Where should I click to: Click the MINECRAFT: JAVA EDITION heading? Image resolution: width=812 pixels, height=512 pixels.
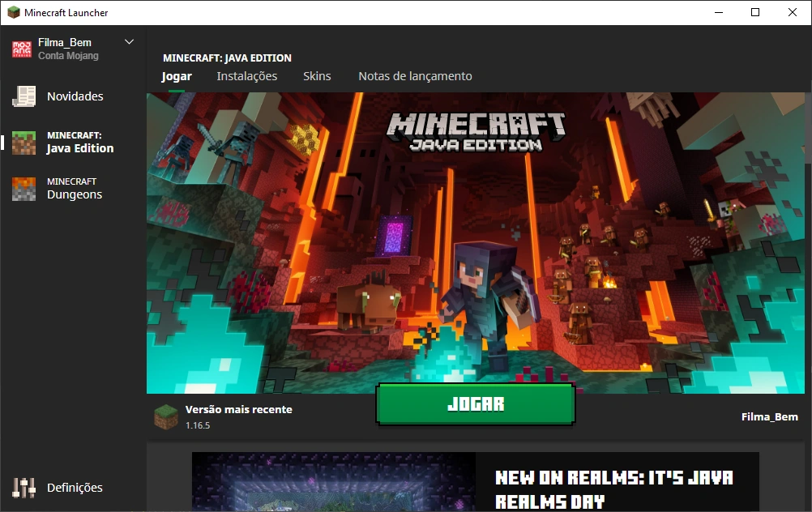tap(227, 58)
